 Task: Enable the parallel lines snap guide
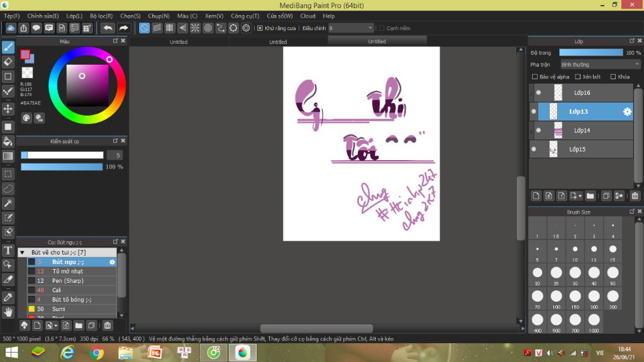pyautogui.click(x=157, y=28)
